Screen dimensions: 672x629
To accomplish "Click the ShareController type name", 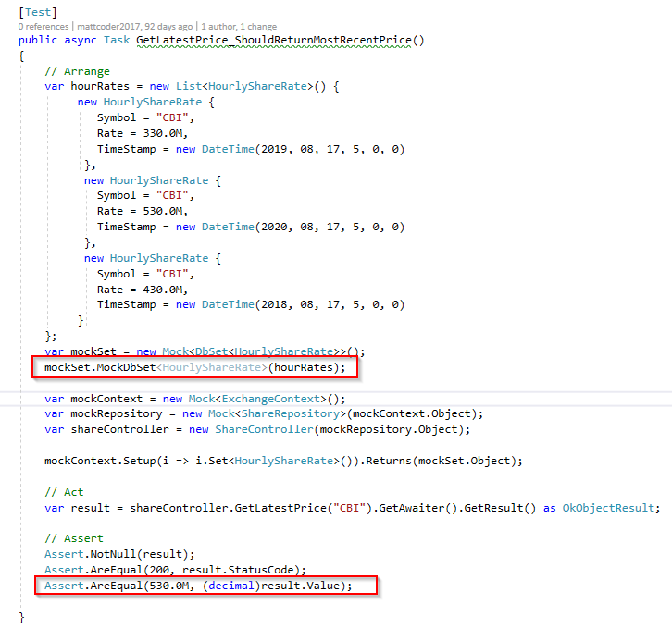I will tap(265, 429).
